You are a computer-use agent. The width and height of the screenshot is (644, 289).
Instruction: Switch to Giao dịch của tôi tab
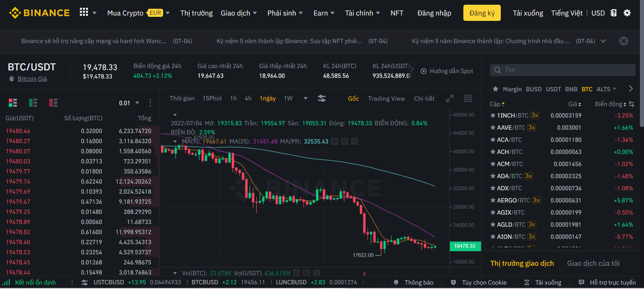coord(593,263)
